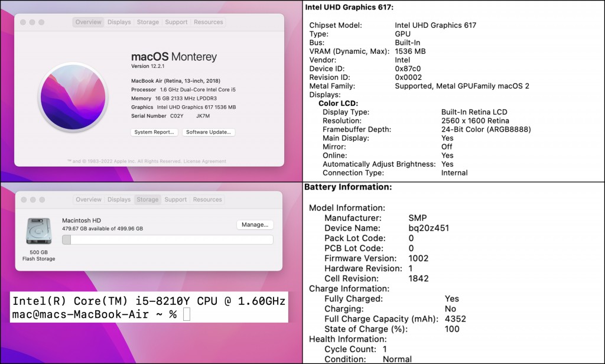Click "Supported, Metal GPUFamily macOS 2" value

462,86
